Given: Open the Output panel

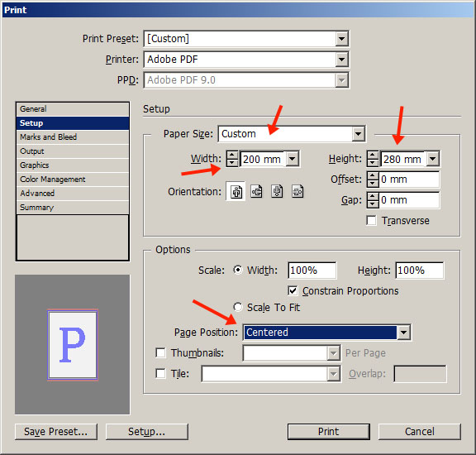Looking at the screenshot, I should (x=73, y=151).
